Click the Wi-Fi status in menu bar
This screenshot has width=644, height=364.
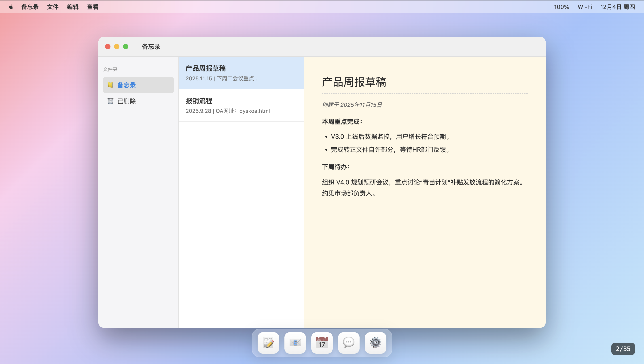[585, 7]
